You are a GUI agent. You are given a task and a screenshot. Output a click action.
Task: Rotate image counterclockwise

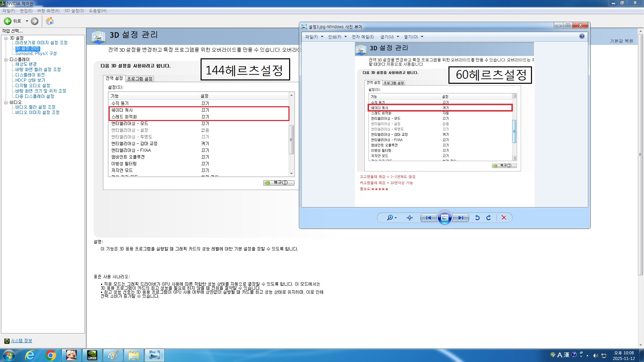477,218
